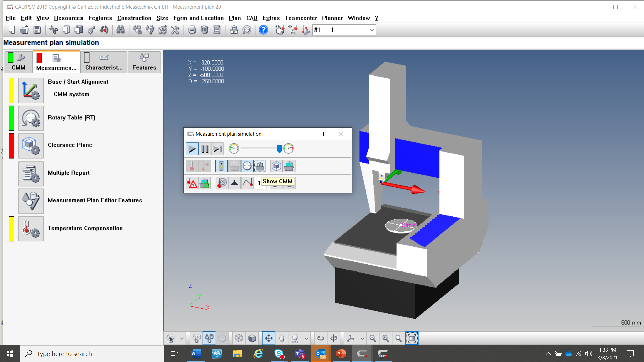Open the #1 run selection dropdown
This screenshot has height=362, width=644.
click(x=372, y=30)
